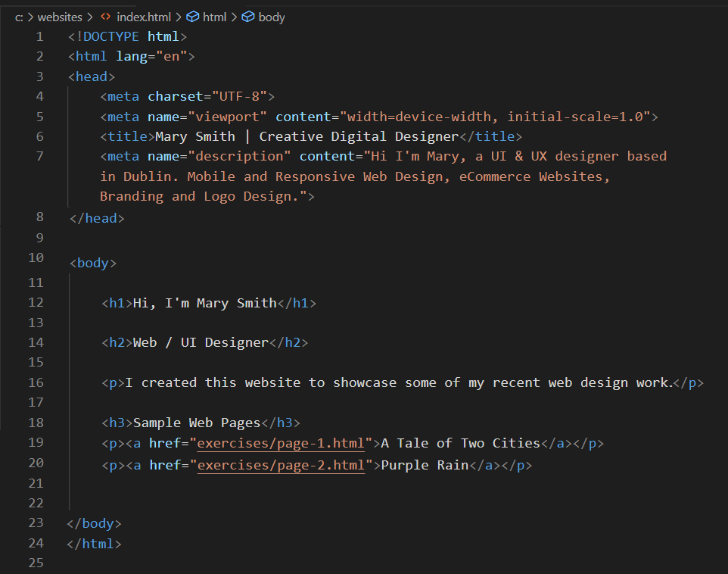Image resolution: width=728 pixels, height=574 pixels.
Task: Click 'in Dublin. Mobile and Responsive' text
Action: (228, 176)
